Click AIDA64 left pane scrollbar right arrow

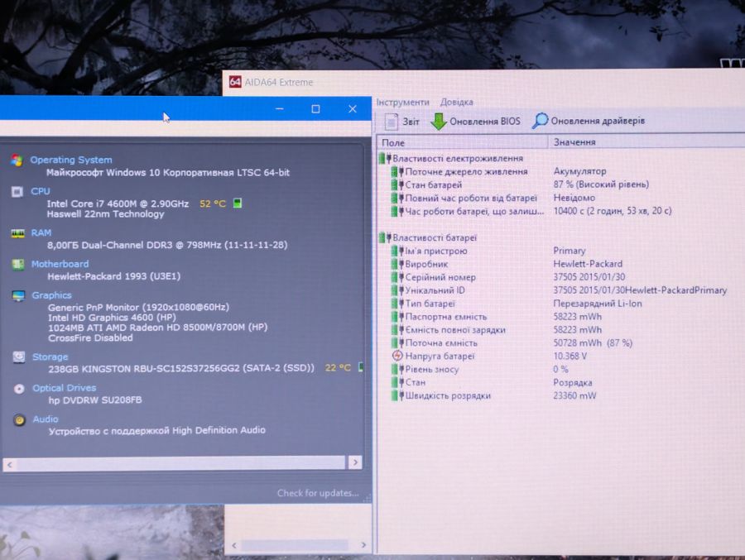[363, 545]
